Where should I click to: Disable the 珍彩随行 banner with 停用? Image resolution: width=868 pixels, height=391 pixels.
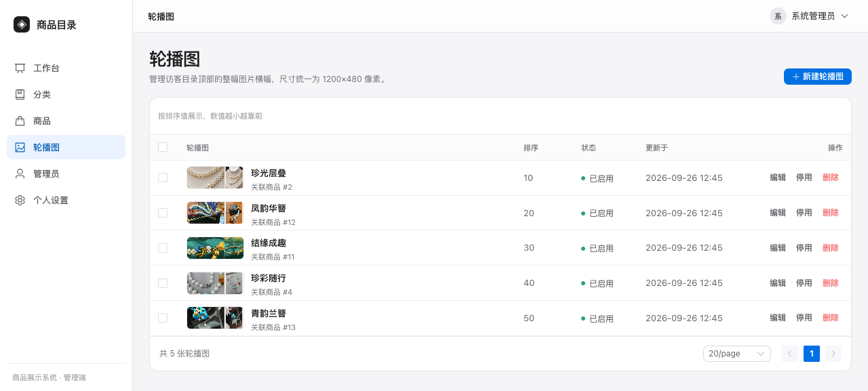coord(804,283)
